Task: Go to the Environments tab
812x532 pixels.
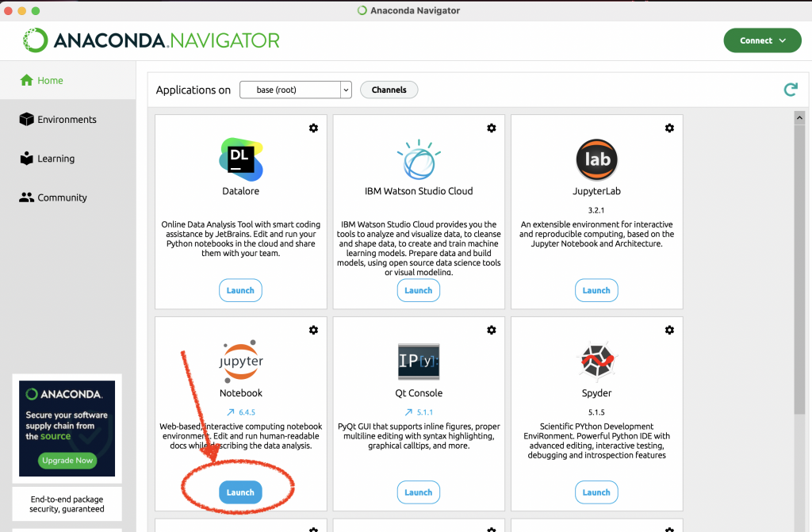Action: (67, 120)
